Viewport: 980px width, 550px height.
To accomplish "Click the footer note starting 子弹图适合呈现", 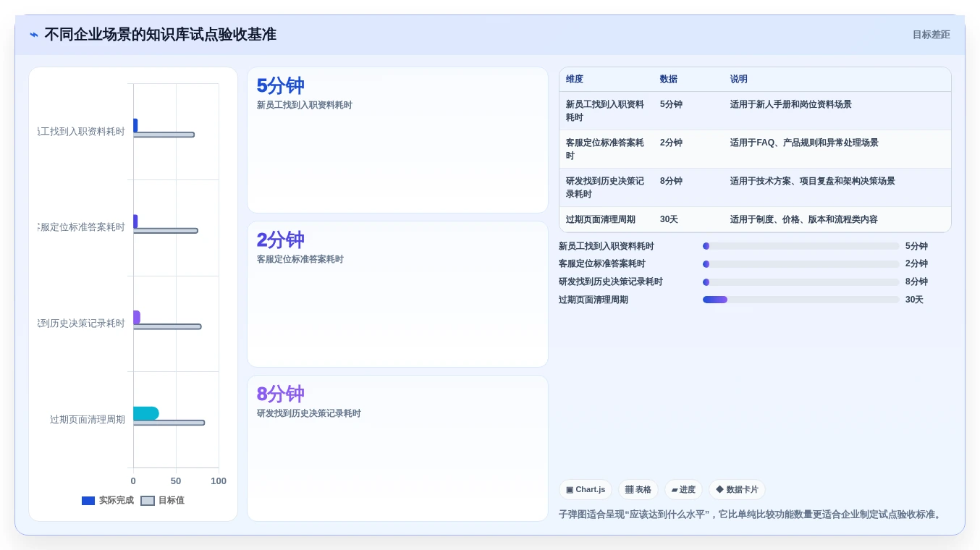I will click(751, 515).
